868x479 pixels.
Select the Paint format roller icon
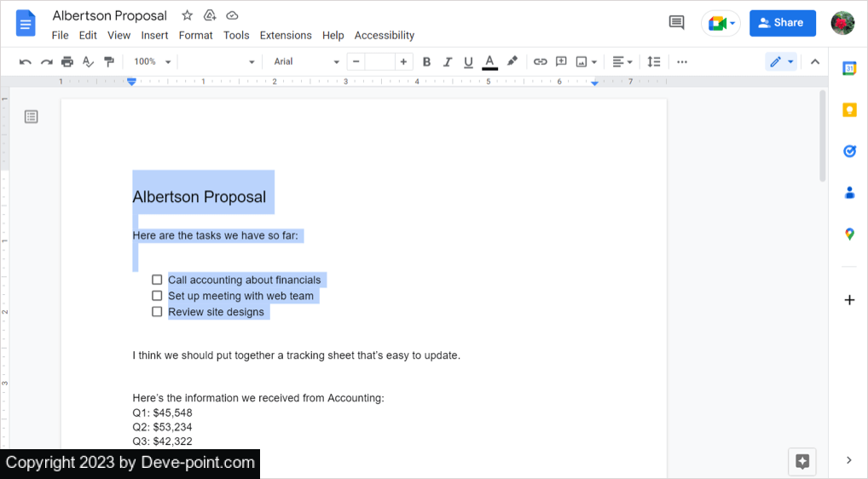tap(108, 61)
